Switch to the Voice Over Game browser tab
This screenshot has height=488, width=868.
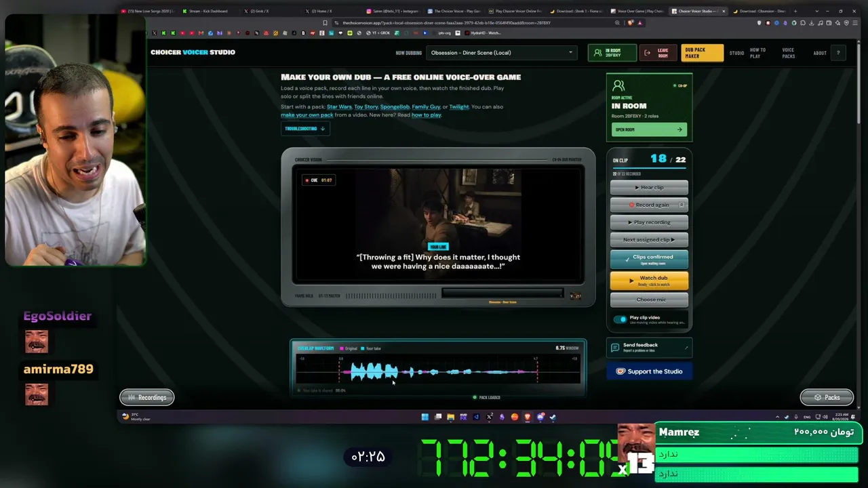(636, 11)
